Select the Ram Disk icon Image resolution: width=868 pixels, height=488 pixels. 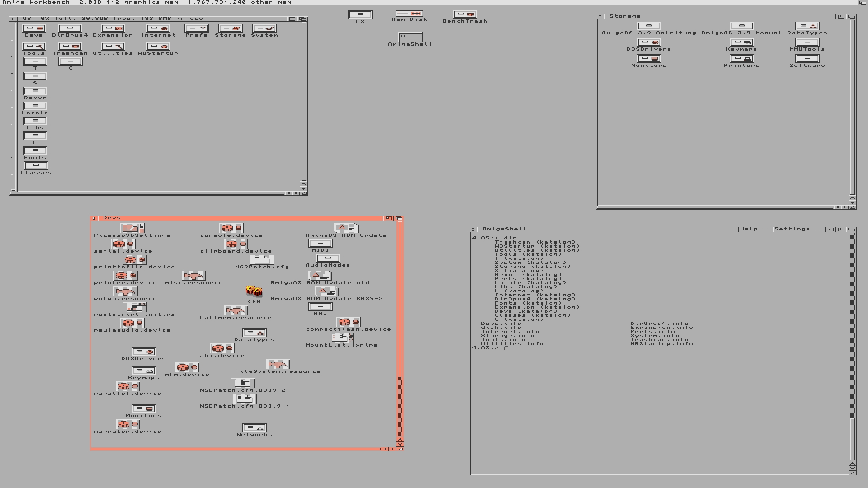[409, 14]
